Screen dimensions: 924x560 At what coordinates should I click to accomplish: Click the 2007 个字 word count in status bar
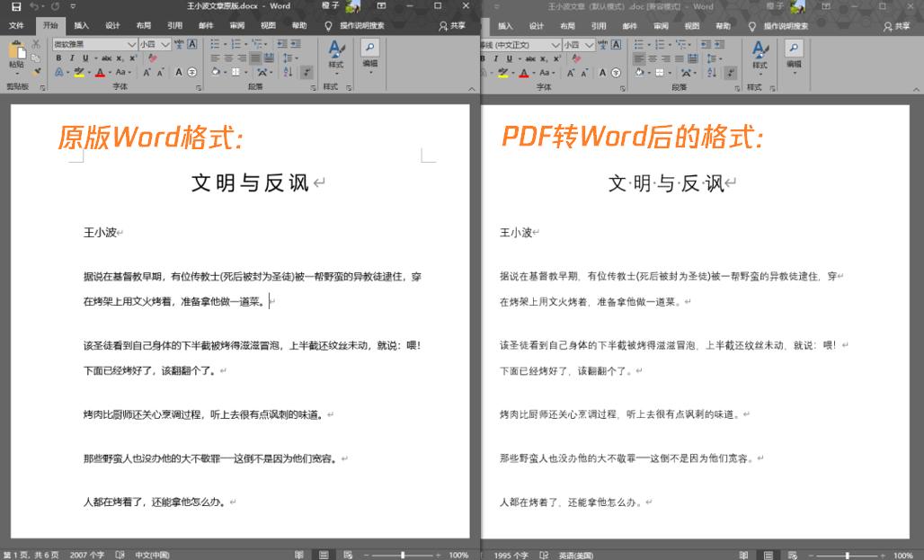(87, 555)
